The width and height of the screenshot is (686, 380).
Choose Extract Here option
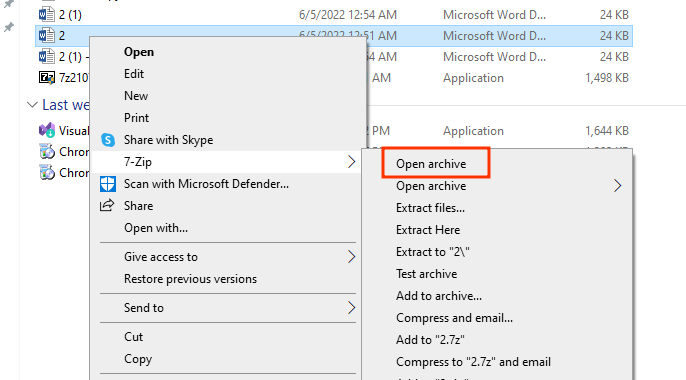pos(428,230)
